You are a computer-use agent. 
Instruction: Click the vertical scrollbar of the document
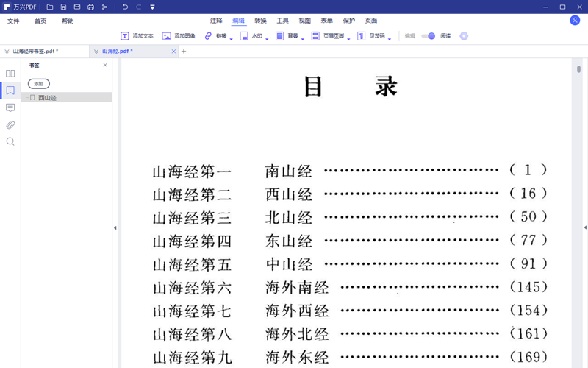[x=579, y=69]
